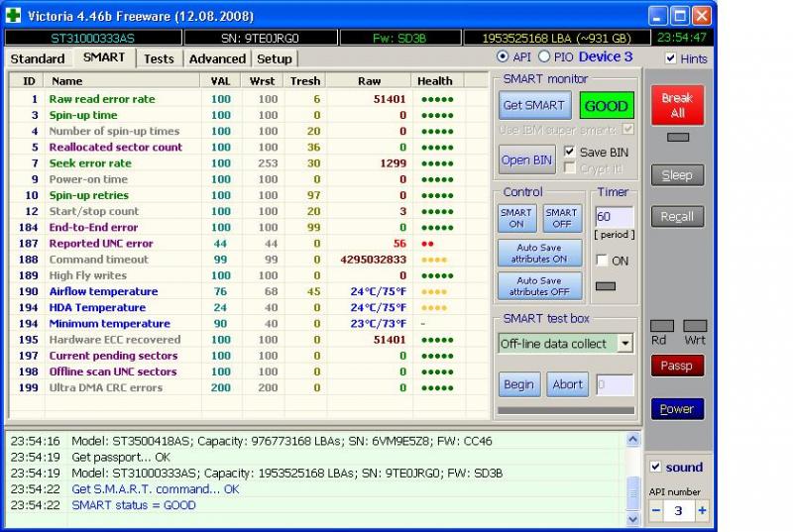Screen dimensions: 793x532
Task: Select the Reported UNC error row
Action: pyautogui.click(x=249, y=244)
